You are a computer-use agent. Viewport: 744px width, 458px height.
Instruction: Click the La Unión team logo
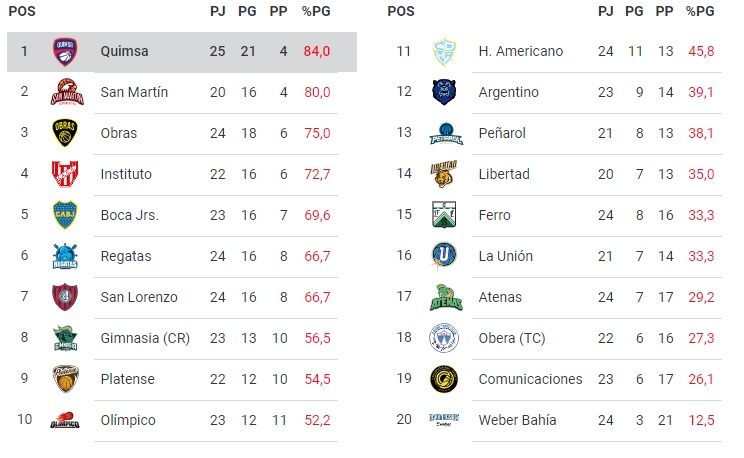(x=443, y=256)
